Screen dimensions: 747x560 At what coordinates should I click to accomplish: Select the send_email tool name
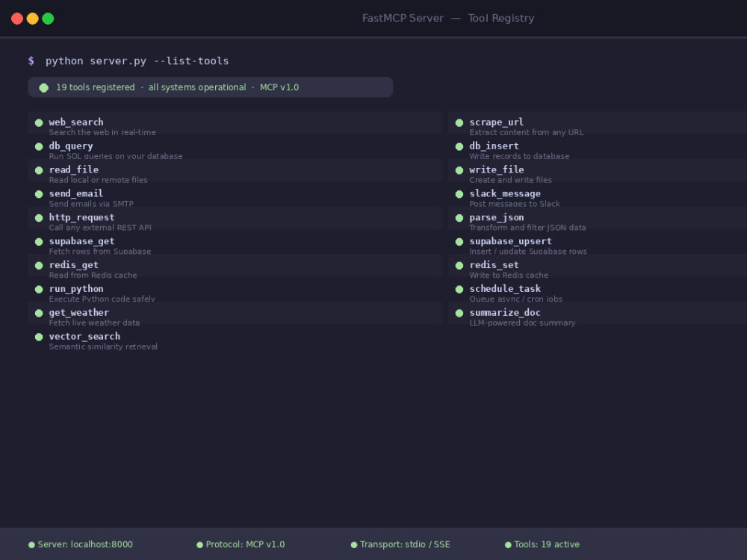click(76, 194)
